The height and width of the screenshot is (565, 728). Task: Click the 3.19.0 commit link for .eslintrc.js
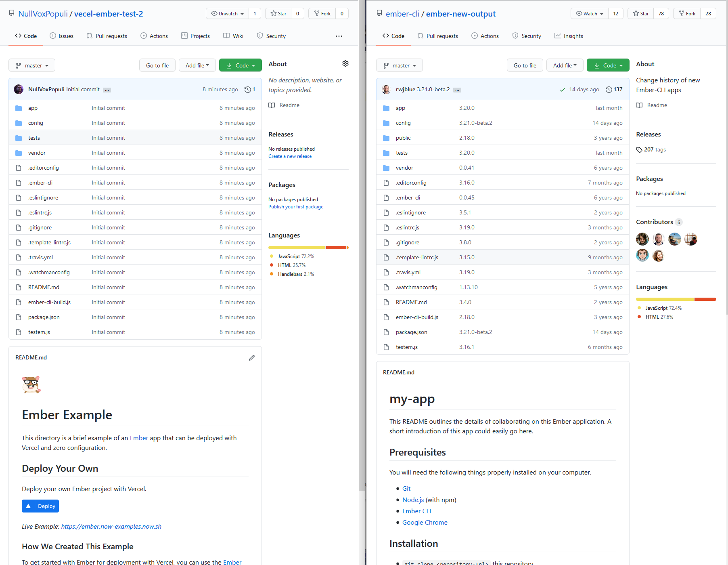point(467,227)
